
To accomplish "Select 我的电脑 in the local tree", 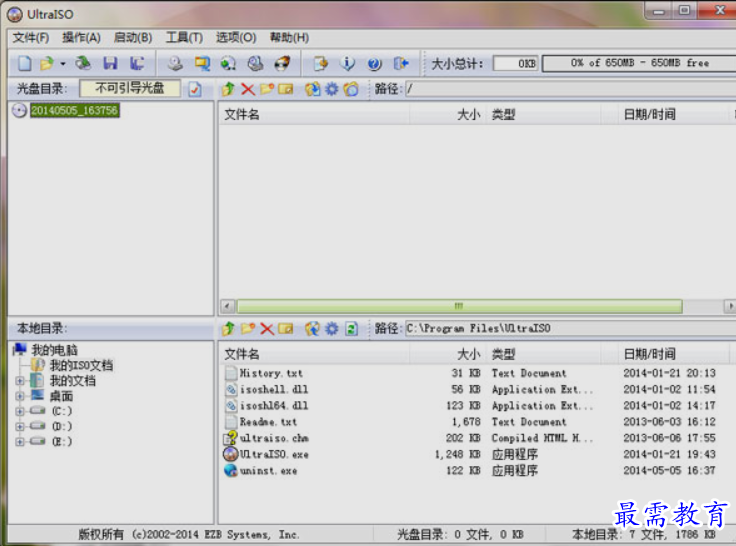I will (x=54, y=350).
